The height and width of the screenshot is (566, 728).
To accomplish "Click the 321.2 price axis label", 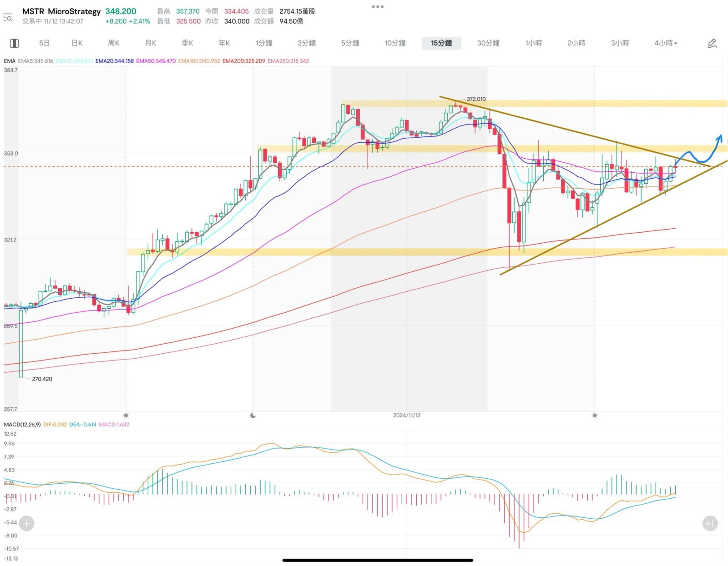I will [10, 240].
